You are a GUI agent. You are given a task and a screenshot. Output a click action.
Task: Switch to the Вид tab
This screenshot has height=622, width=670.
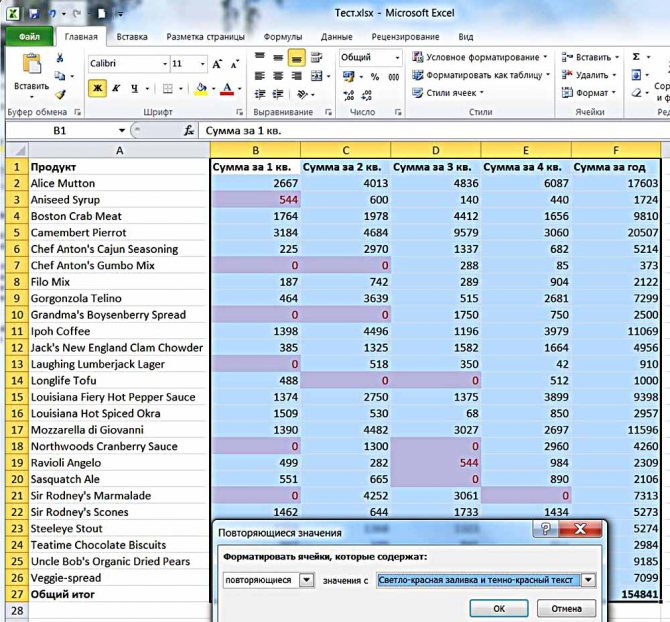[466, 37]
